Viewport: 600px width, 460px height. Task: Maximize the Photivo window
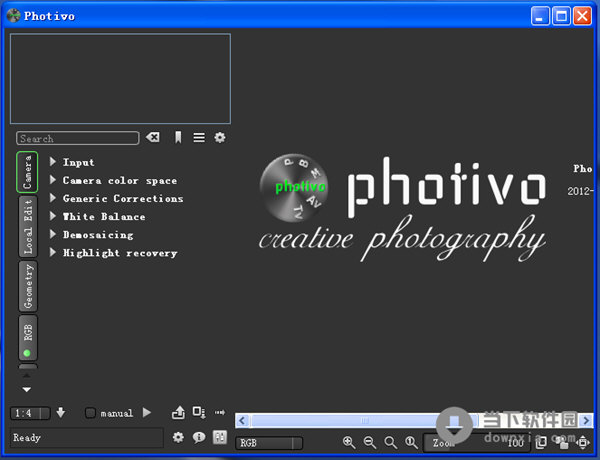coord(561,16)
